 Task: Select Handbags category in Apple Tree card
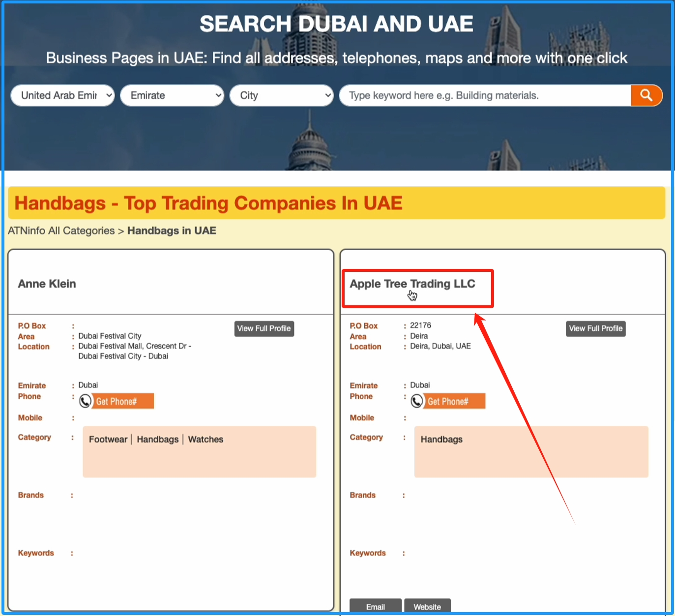tap(441, 440)
